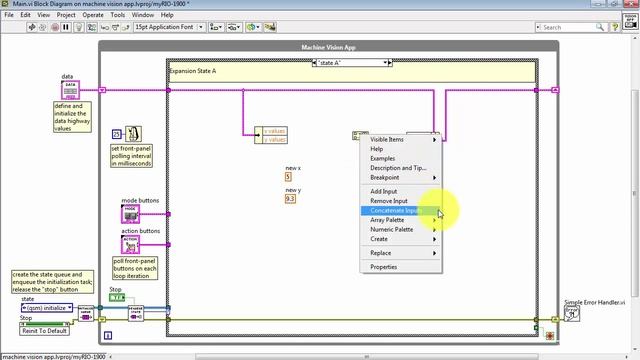The image size is (640, 360).
Task: Click the enqueue state subVI icon
Action: (136, 314)
